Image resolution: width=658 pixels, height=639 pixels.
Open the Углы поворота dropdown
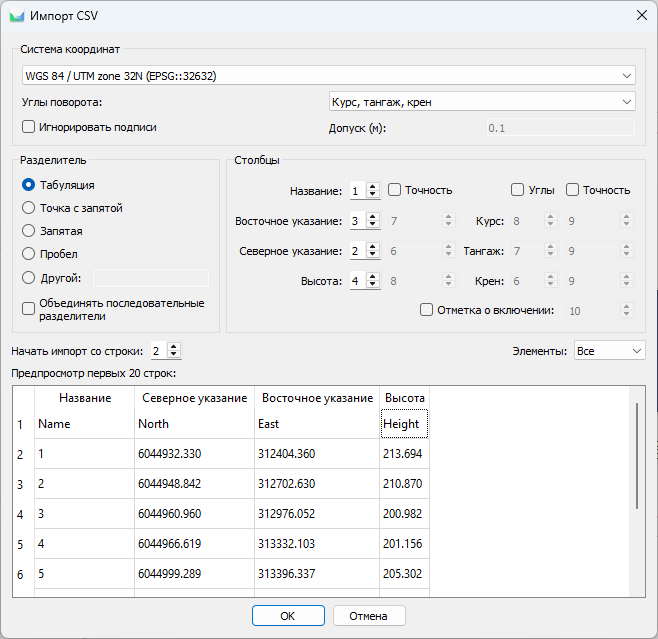[x=482, y=102]
